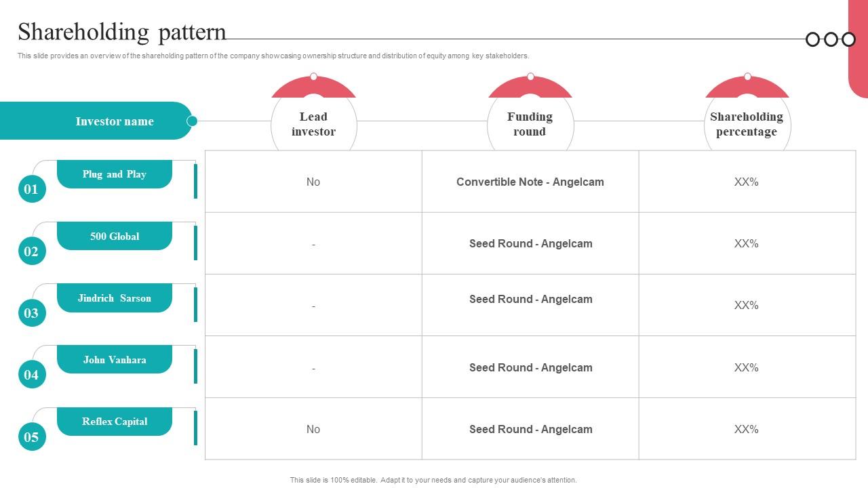This screenshot has height=488, width=868.
Task: Click the Investor name teal banner
Action: [96, 121]
